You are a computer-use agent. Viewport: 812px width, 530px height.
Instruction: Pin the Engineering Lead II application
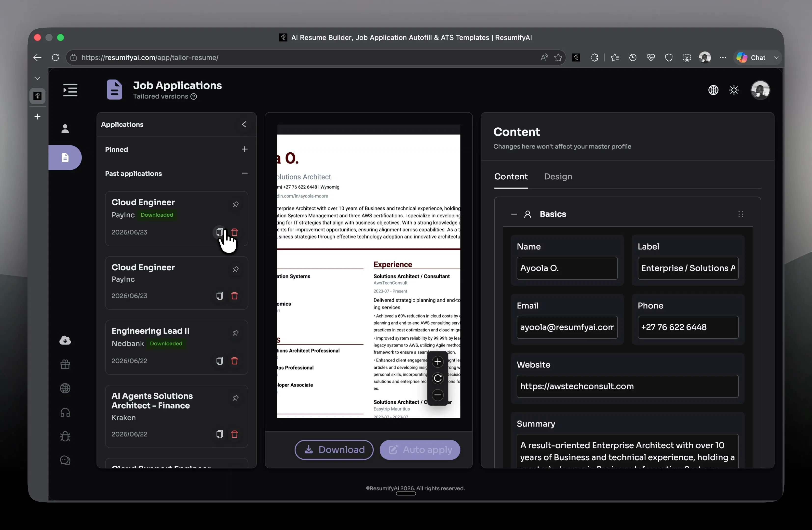click(235, 333)
